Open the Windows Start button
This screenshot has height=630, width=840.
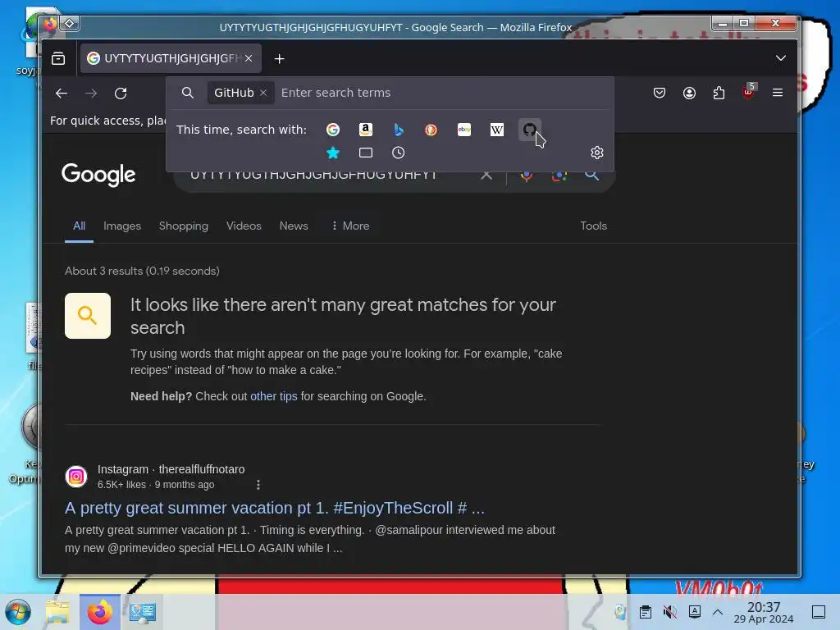coord(18,612)
